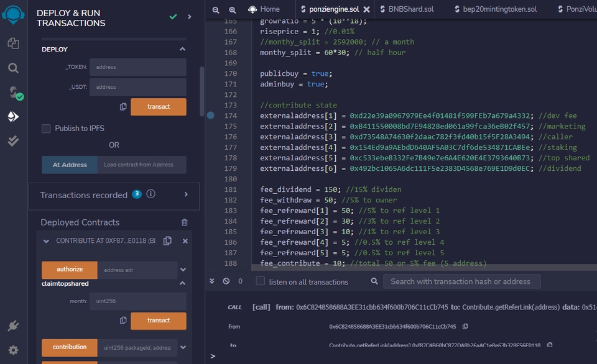Click the Transactions recorded count badge 3

point(137,194)
